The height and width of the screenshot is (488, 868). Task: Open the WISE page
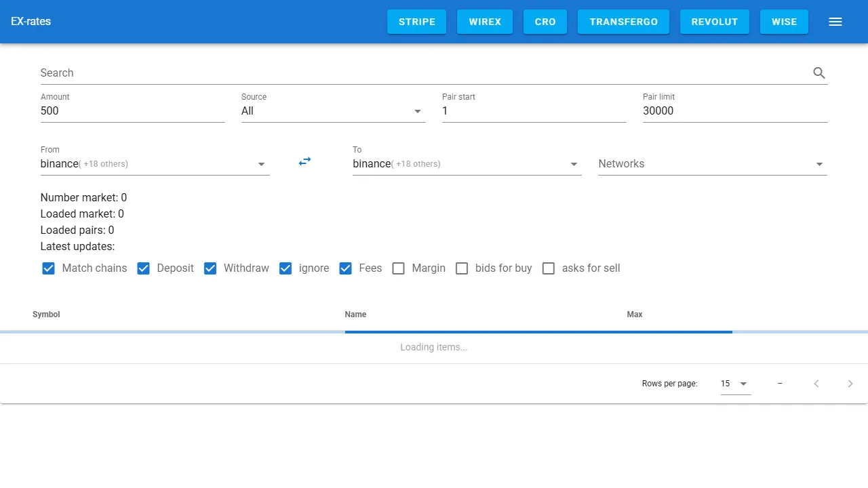pos(784,21)
